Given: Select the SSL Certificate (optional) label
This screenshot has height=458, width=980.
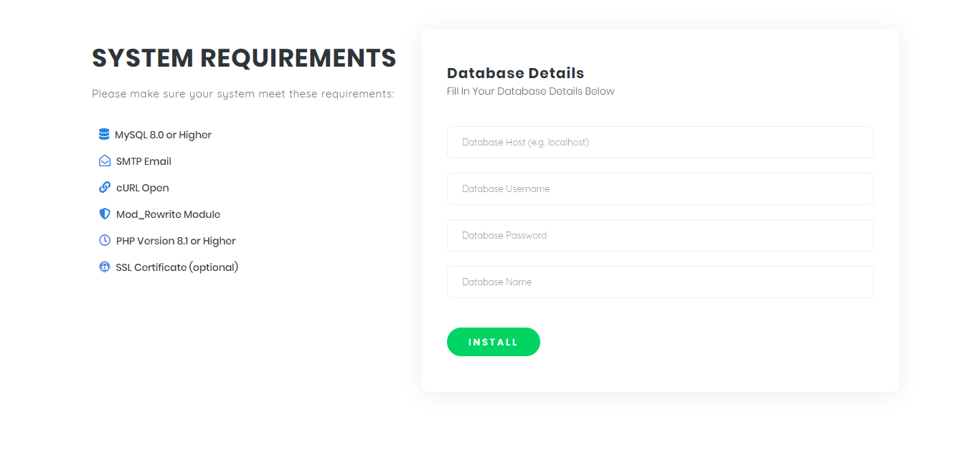Looking at the screenshot, I should coord(177,267).
